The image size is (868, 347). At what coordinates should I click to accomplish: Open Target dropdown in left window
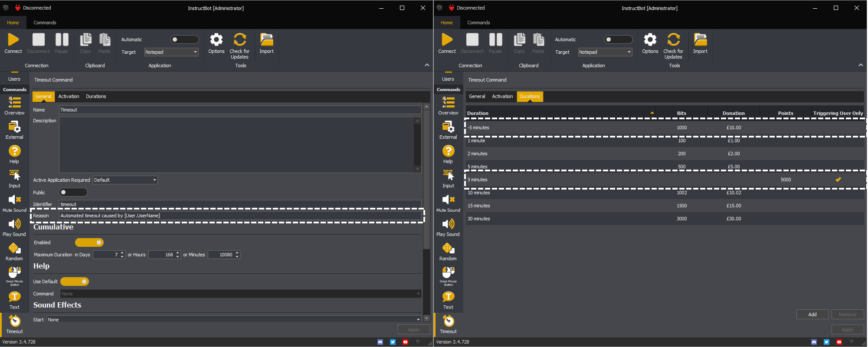(171, 52)
